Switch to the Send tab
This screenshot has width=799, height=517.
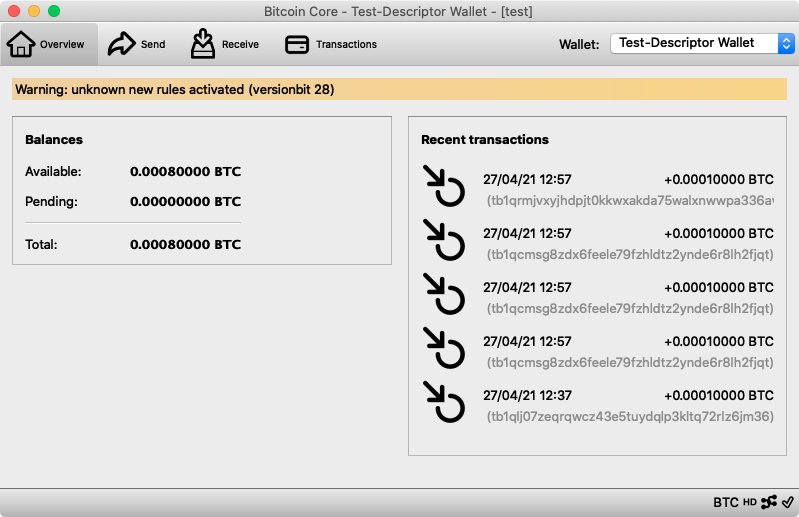click(x=137, y=44)
